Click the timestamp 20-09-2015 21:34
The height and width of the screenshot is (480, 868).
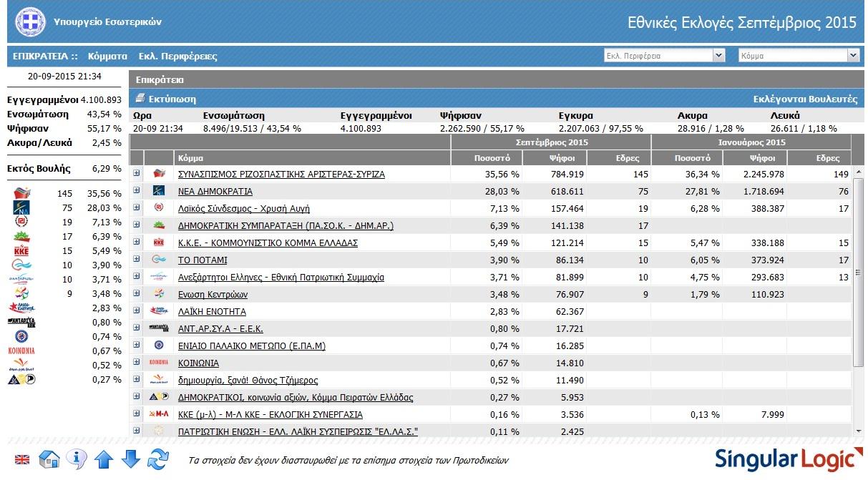(x=64, y=76)
